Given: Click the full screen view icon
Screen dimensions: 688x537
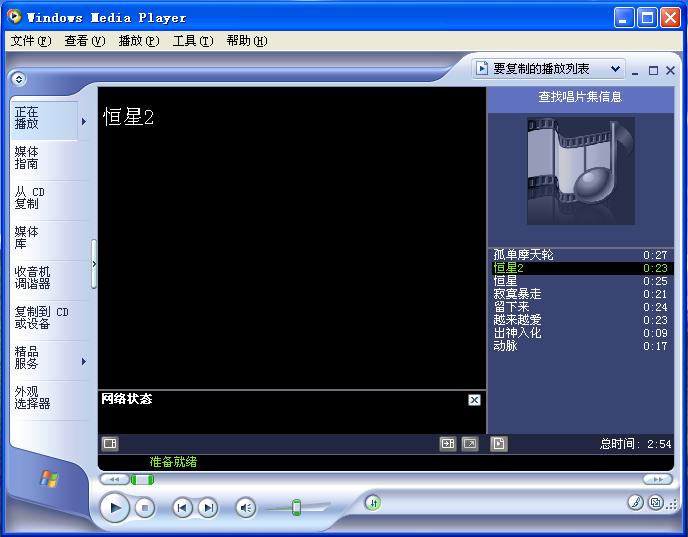Looking at the screenshot, I should pos(469,444).
